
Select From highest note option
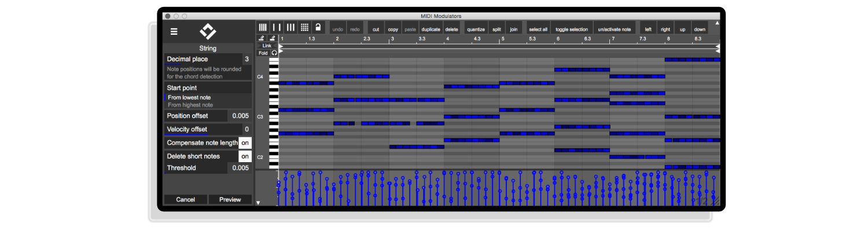tap(190, 105)
